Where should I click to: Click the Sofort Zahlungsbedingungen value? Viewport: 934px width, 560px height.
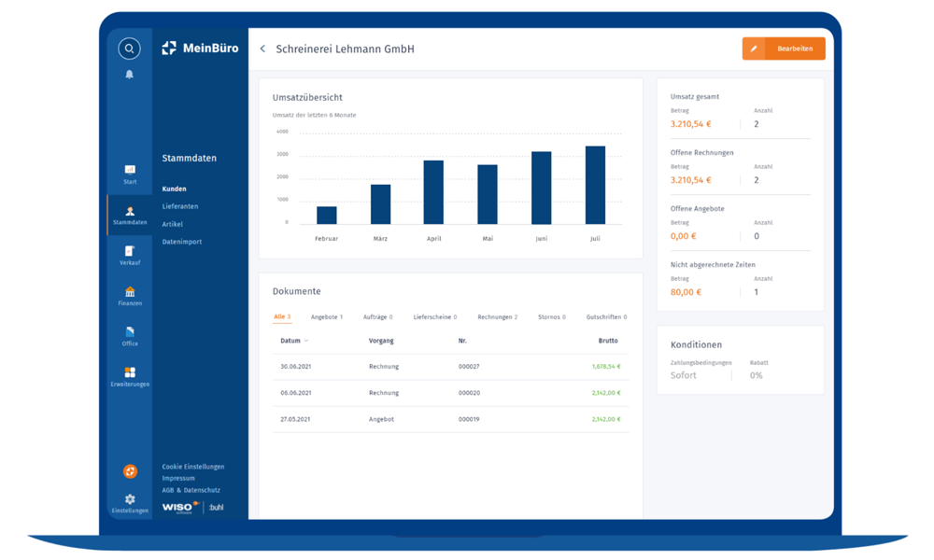[684, 375]
